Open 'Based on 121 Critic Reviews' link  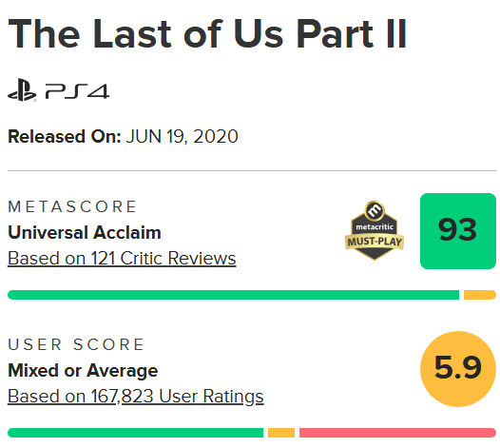122,258
